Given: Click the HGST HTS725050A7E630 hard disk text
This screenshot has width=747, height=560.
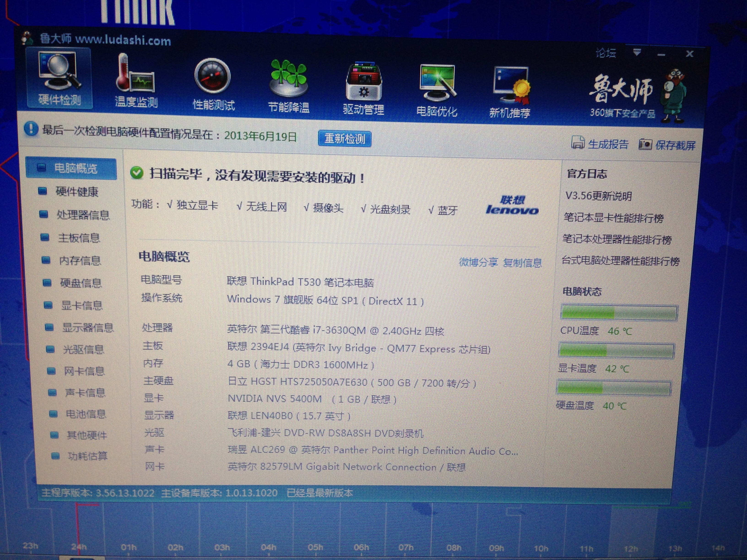Looking at the screenshot, I should (x=352, y=382).
